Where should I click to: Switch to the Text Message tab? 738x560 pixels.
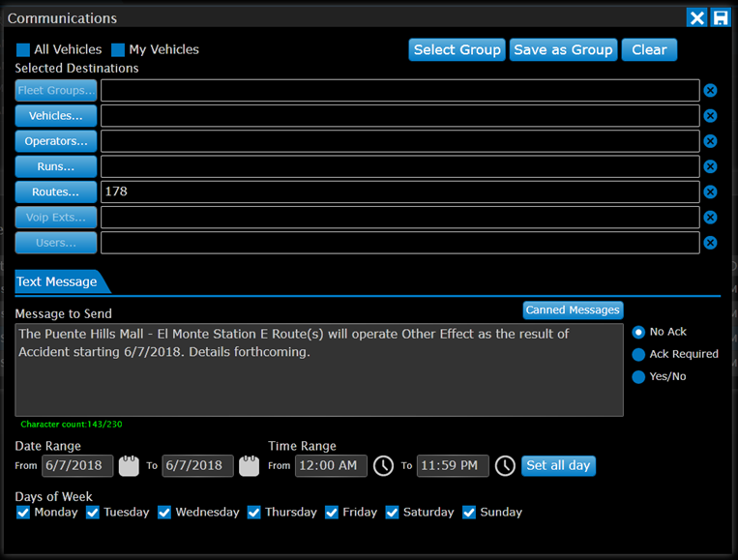coord(57,282)
